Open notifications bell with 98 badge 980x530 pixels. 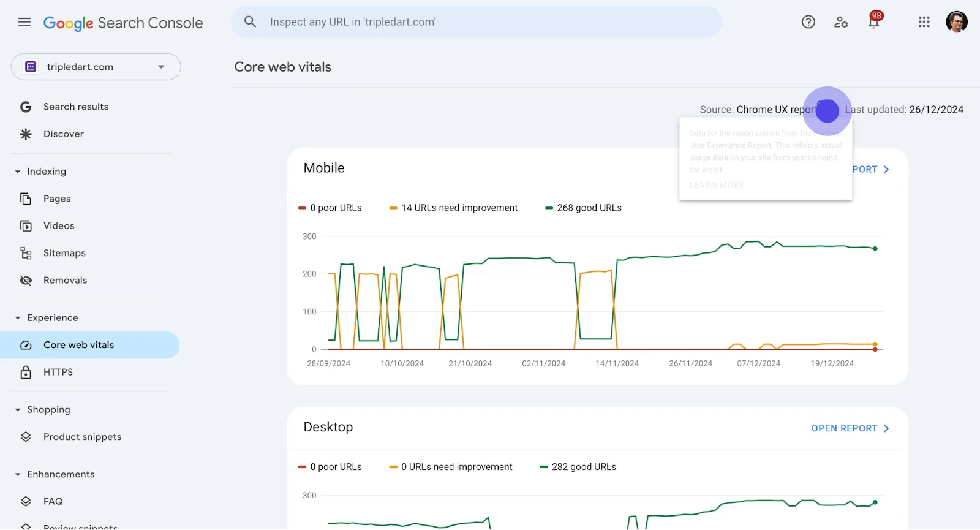point(874,21)
